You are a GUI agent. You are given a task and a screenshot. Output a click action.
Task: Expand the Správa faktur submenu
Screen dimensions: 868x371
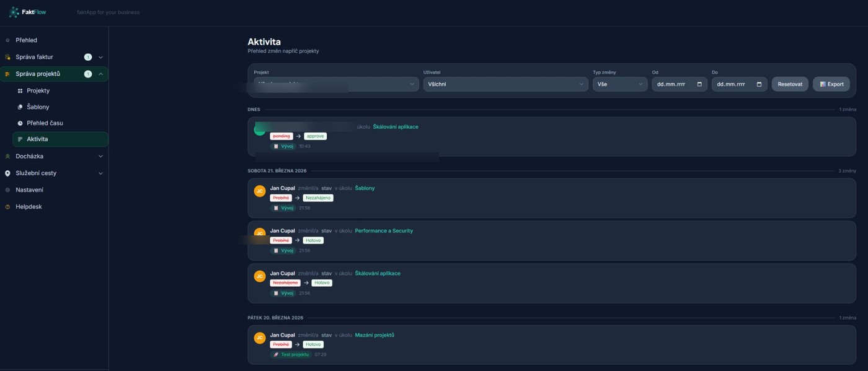(x=100, y=57)
